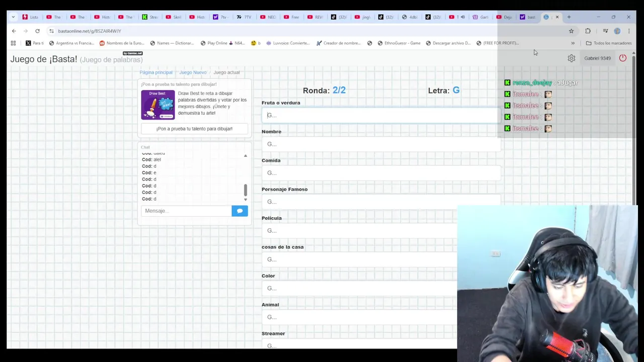Switch to the 'jingl' YouTube tab

362,17
